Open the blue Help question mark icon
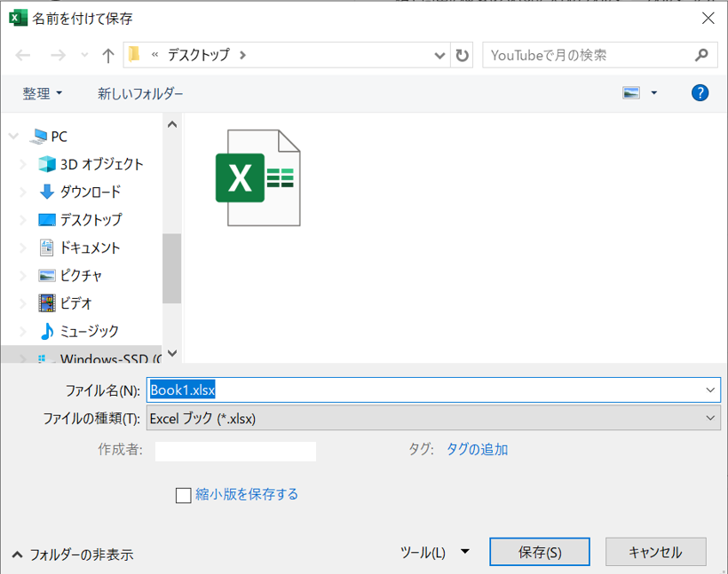The image size is (728, 574). tap(700, 93)
